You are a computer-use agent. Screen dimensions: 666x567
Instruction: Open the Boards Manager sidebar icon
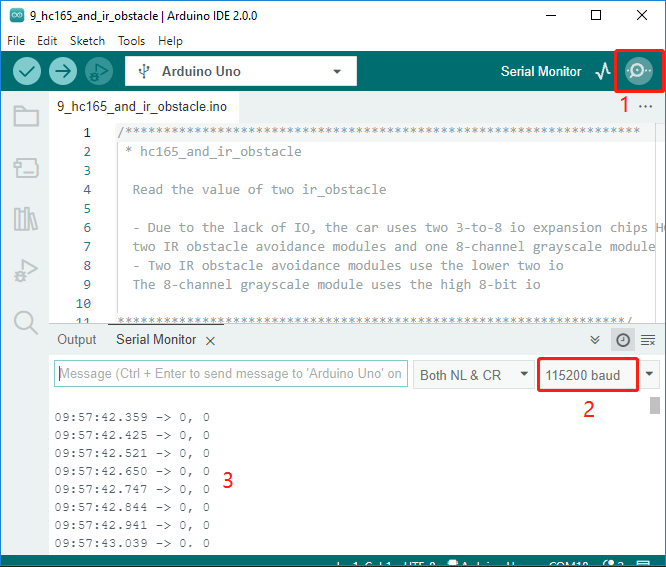coord(26,168)
